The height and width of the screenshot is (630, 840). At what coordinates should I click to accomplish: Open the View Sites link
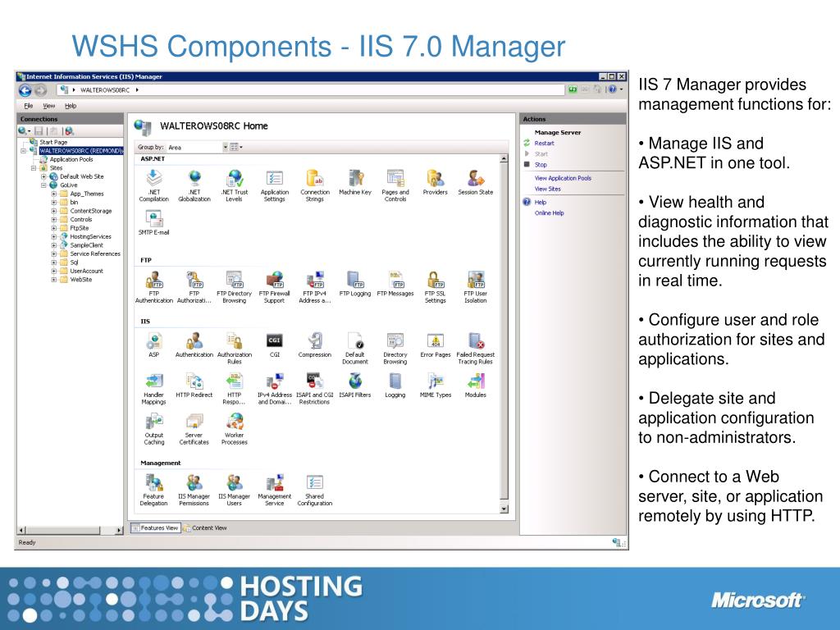[547, 189]
